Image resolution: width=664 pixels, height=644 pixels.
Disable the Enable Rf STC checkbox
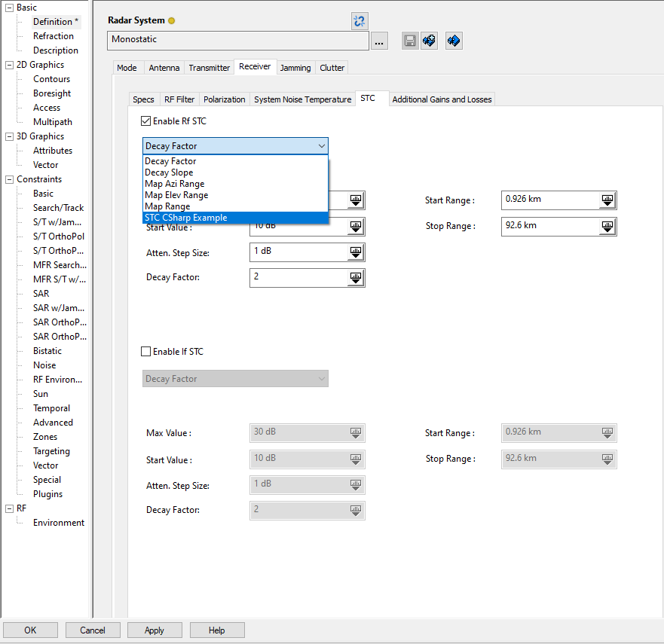(146, 121)
